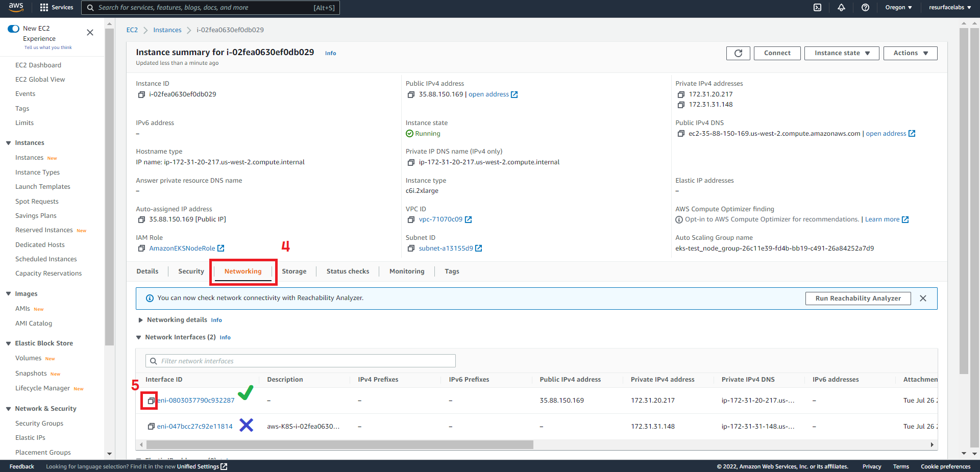
Task: Open the info icon in Compute Optimizer finding
Action: pos(679,220)
